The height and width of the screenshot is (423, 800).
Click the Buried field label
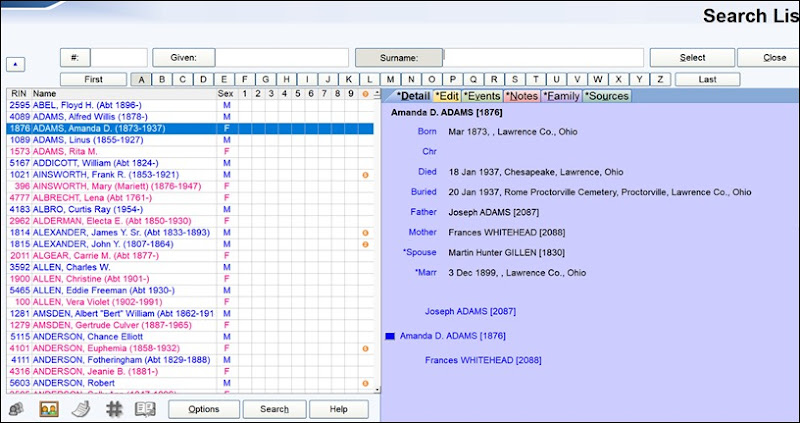tap(423, 192)
